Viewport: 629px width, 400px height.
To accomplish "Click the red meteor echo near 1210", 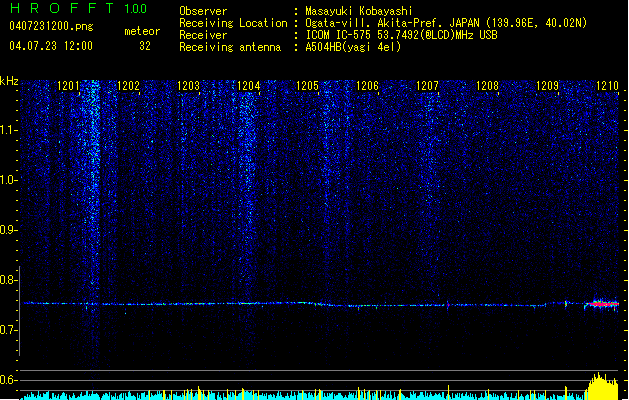I will coord(602,304).
